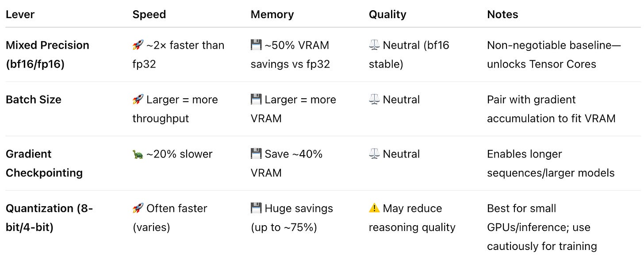The image size is (644, 261).
Task: Click the Quantization (8-bit/4-bit) row label
Action: click(x=49, y=218)
